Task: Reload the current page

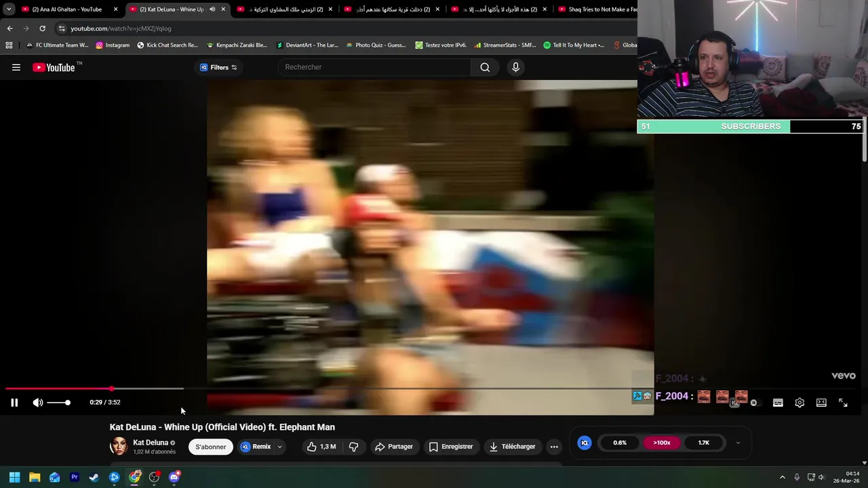Action: (42, 28)
